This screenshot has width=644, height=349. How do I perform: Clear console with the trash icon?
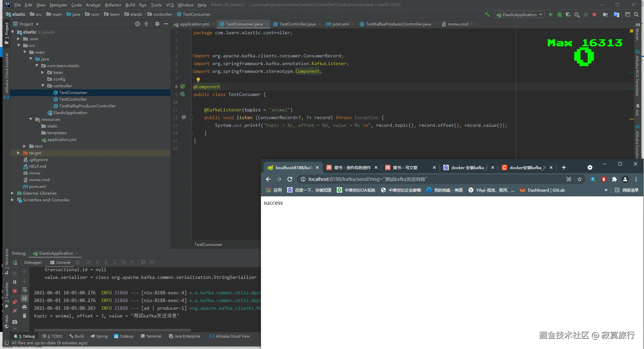point(24,316)
